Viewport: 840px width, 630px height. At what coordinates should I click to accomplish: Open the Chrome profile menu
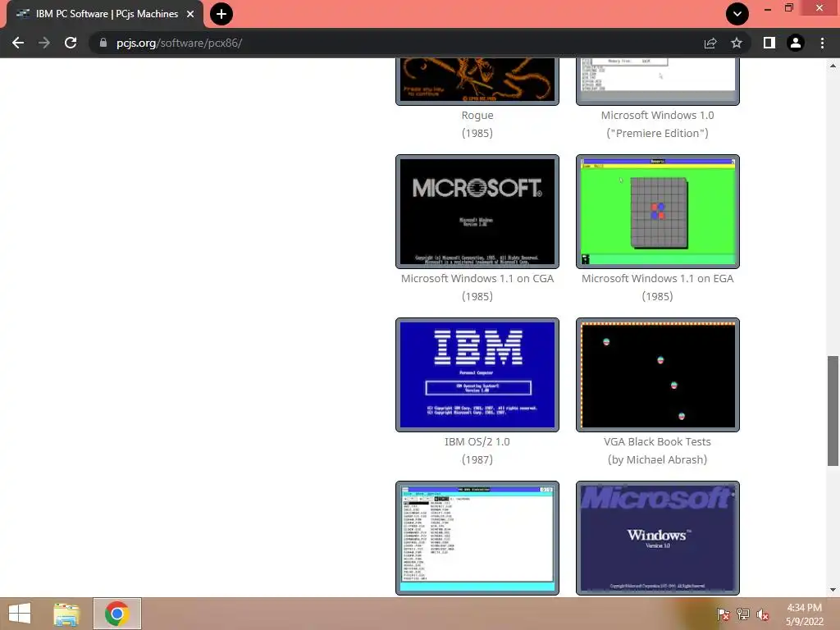796,43
